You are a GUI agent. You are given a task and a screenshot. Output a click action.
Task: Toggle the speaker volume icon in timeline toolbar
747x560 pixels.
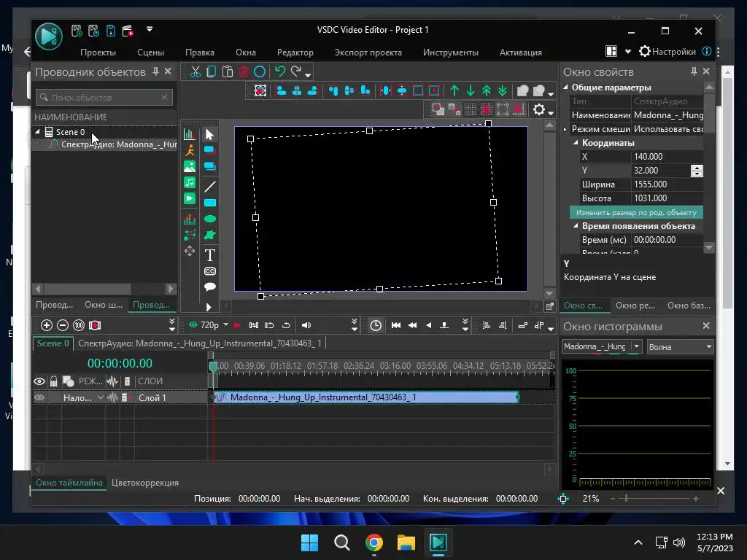click(x=306, y=325)
